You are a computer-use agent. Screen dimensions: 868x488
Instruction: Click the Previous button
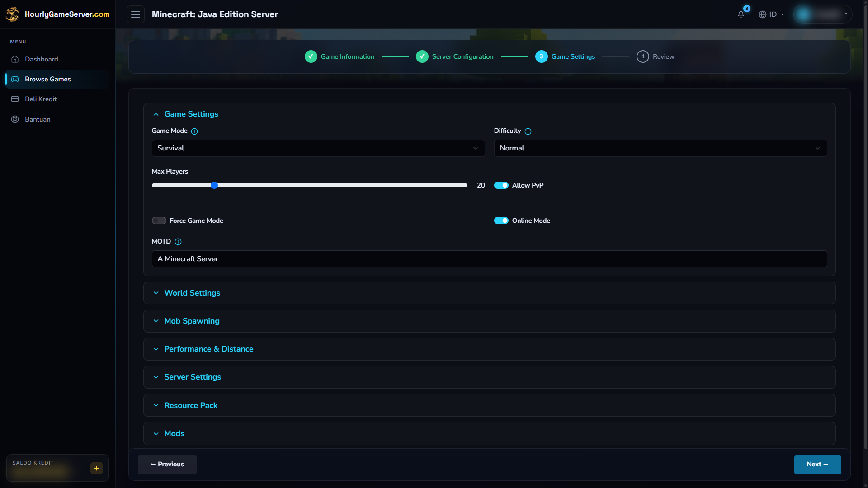coord(167,465)
